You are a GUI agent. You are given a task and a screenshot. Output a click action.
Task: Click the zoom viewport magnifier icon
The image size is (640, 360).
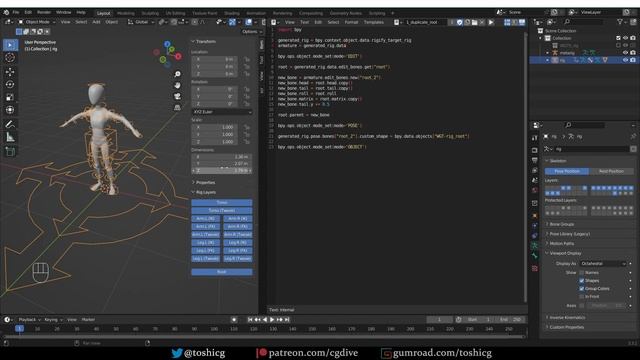[x=178, y=74]
